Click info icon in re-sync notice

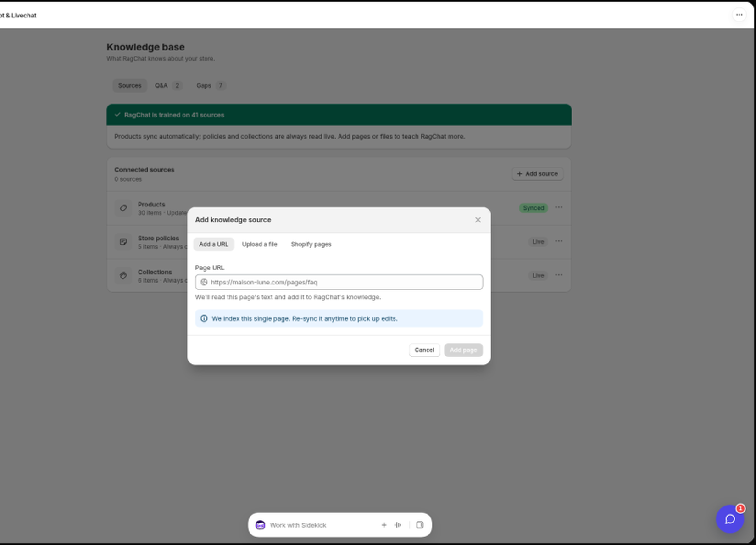204,318
